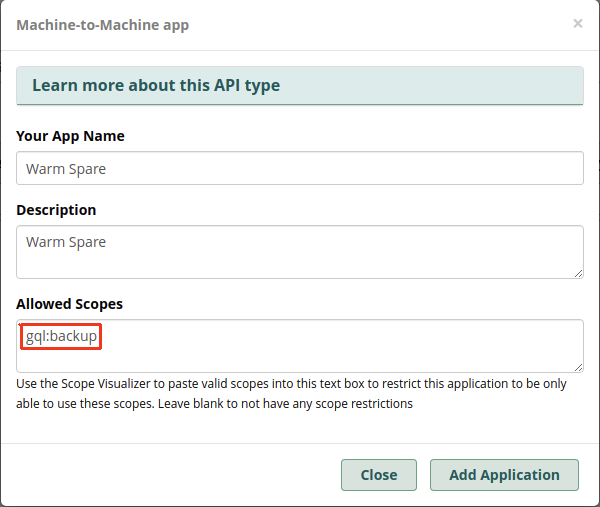Select the Your App Name label
This screenshot has width=600, height=507.
[x=70, y=136]
